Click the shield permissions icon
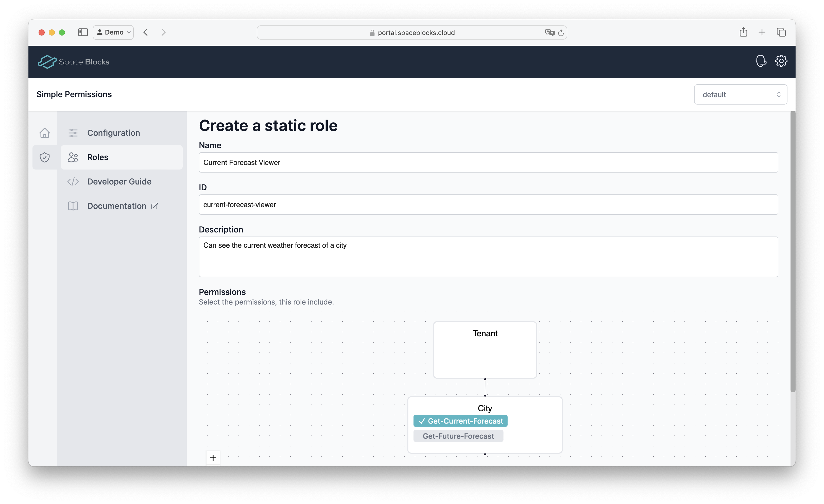Viewport: 824px width, 504px height. click(x=44, y=157)
